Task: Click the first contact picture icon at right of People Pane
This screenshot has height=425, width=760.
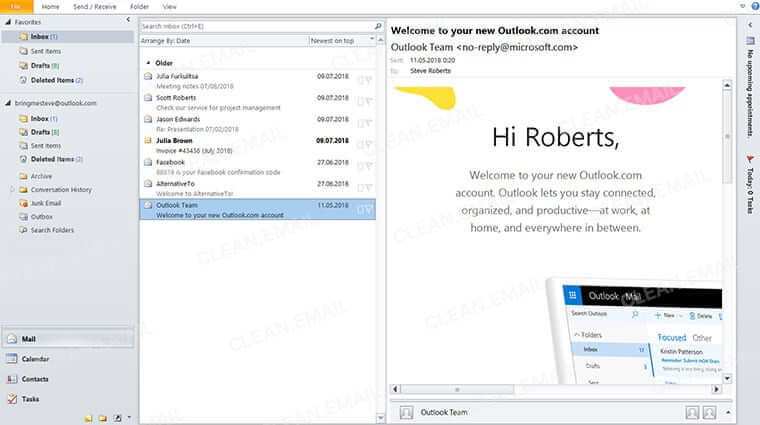Action: [692, 412]
